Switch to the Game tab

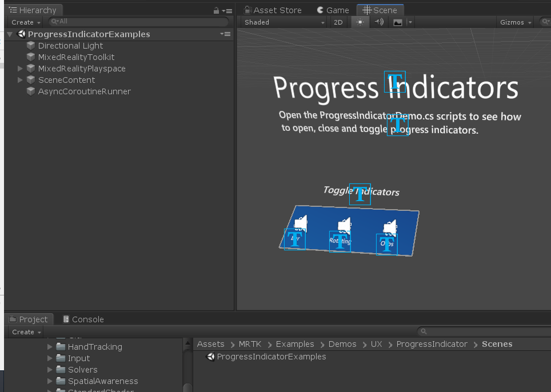pos(333,10)
